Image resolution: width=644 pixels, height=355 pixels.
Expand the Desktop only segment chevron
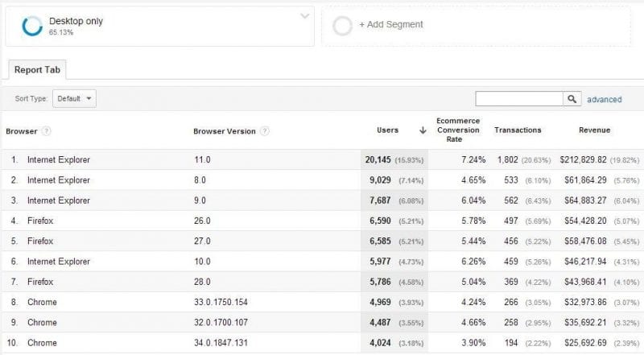tap(305, 16)
